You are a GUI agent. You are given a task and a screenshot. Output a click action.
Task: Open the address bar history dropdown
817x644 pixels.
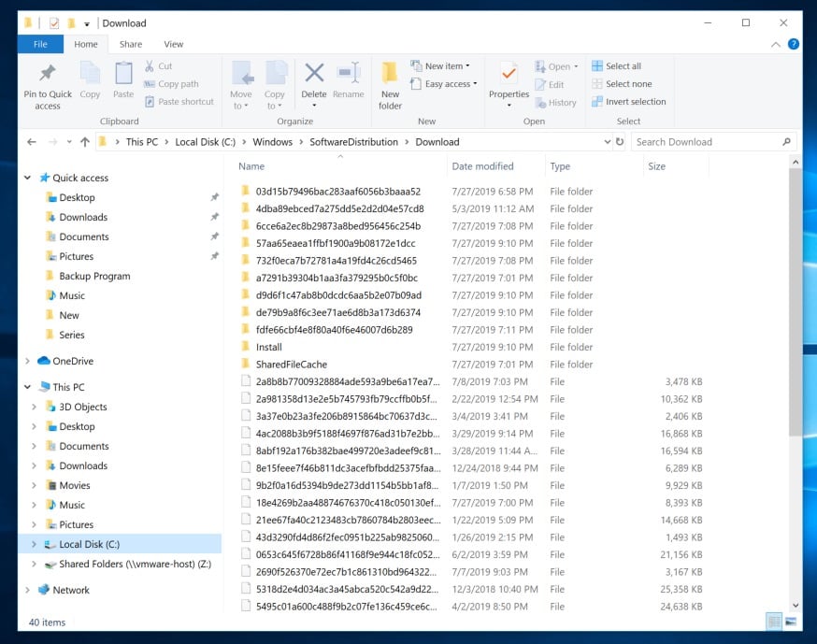607,142
